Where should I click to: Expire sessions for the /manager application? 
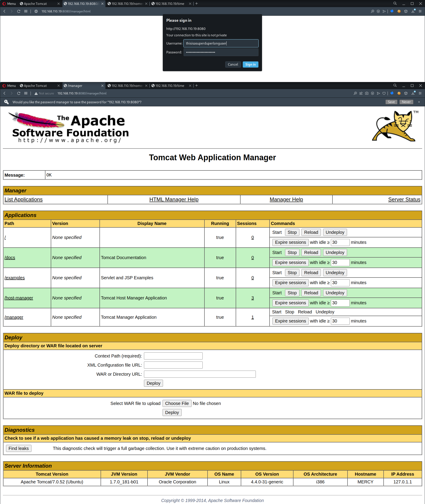(x=290, y=321)
